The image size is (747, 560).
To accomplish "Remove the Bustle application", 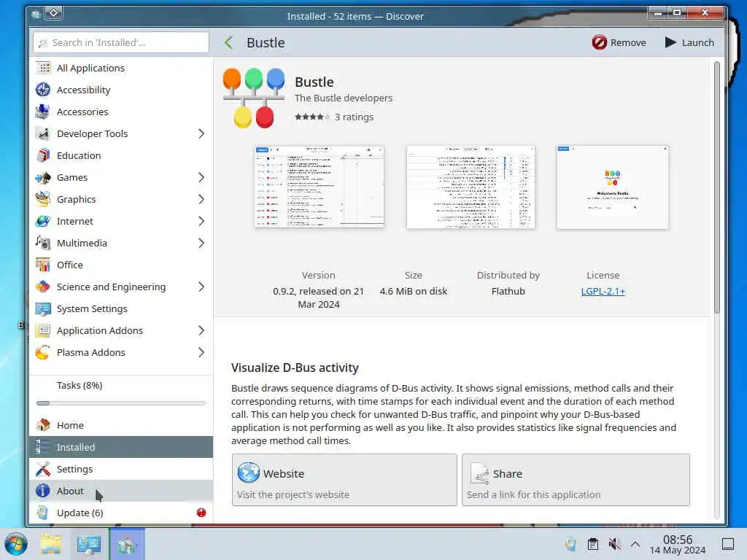I will click(619, 42).
